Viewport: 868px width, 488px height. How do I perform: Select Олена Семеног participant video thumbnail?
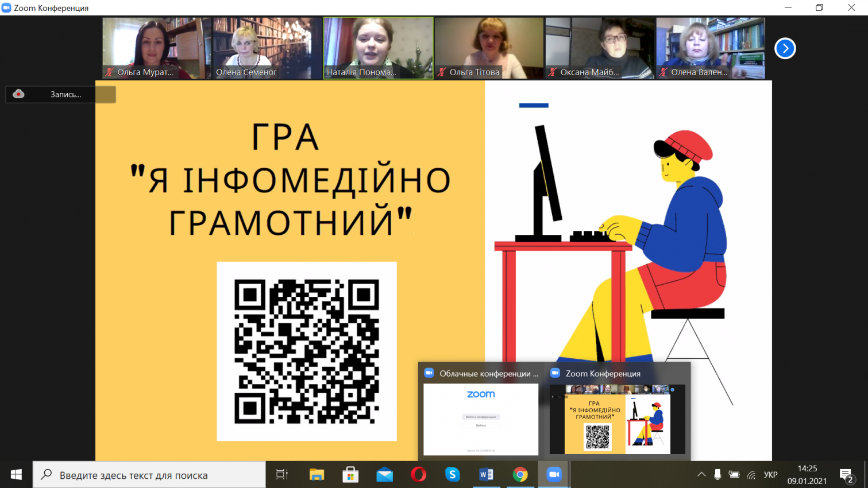[268, 48]
